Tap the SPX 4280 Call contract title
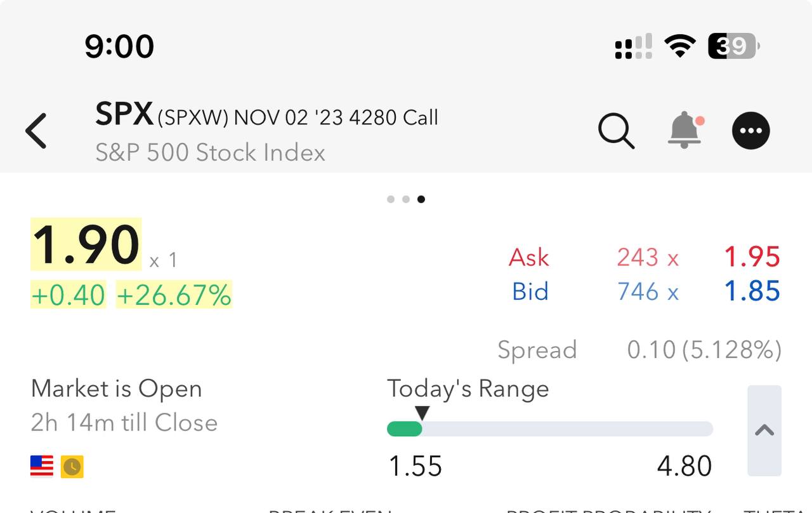 pyautogui.click(x=266, y=117)
